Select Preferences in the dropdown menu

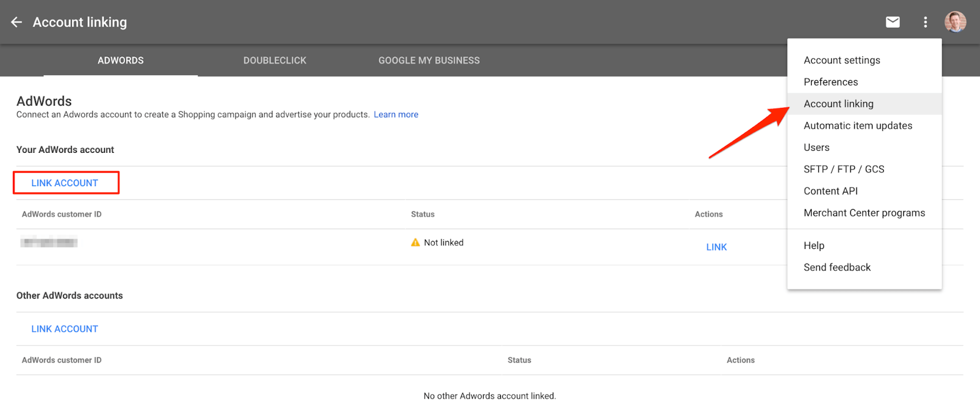(x=831, y=82)
